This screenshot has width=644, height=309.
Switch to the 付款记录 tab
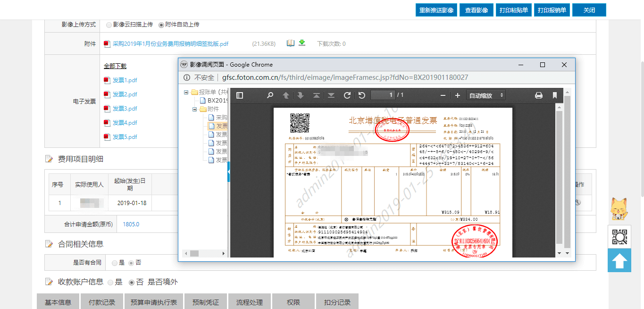(101, 302)
